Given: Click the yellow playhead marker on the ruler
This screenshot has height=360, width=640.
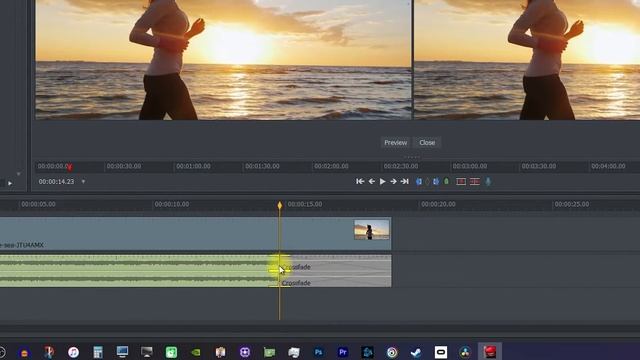Looking at the screenshot, I should [280, 205].
